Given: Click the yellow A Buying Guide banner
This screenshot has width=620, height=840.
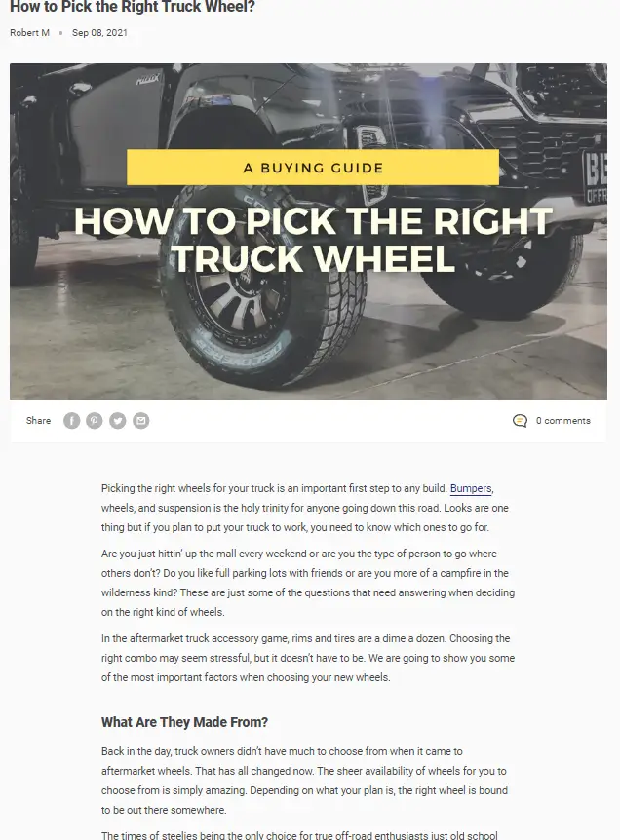Looking at the screenshot, I should click(x=313, y=168).
